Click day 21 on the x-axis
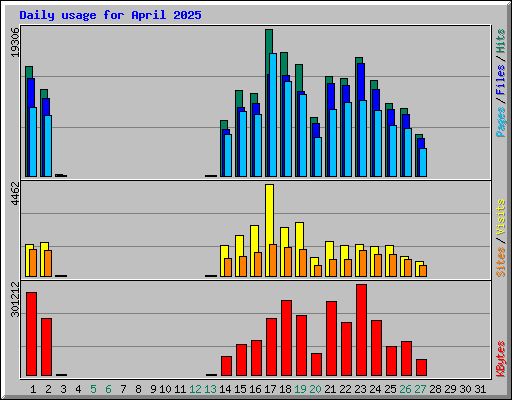 point(330,389)
